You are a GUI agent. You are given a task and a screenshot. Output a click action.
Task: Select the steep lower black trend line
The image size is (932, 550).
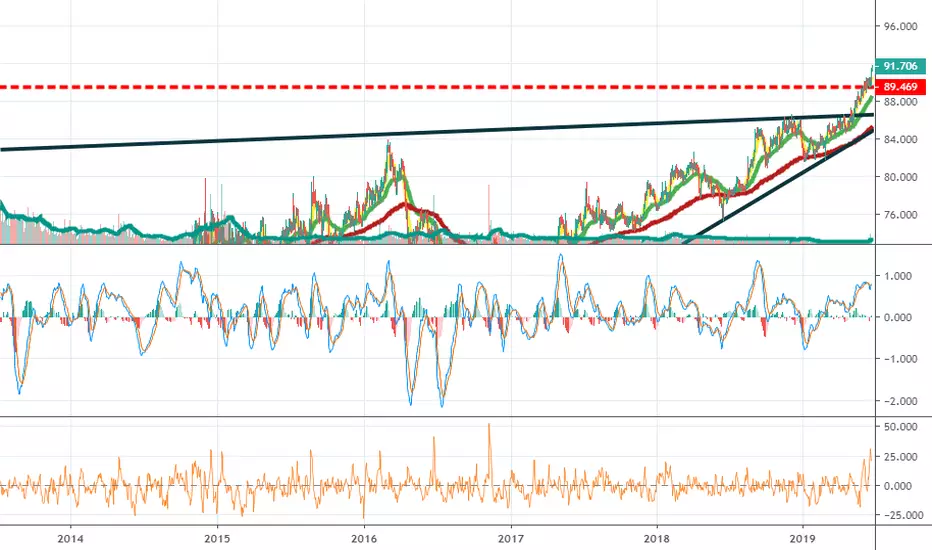click(779, 186)
